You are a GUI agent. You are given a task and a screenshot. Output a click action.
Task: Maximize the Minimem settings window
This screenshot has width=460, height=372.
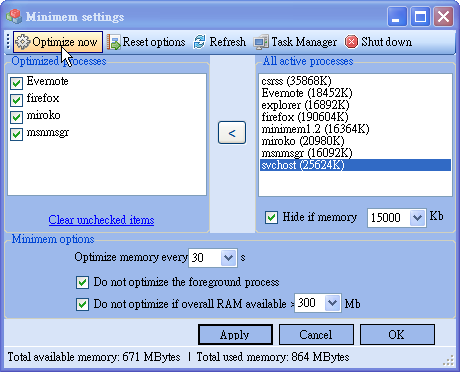pyautogui.click(x=420, y=16)
